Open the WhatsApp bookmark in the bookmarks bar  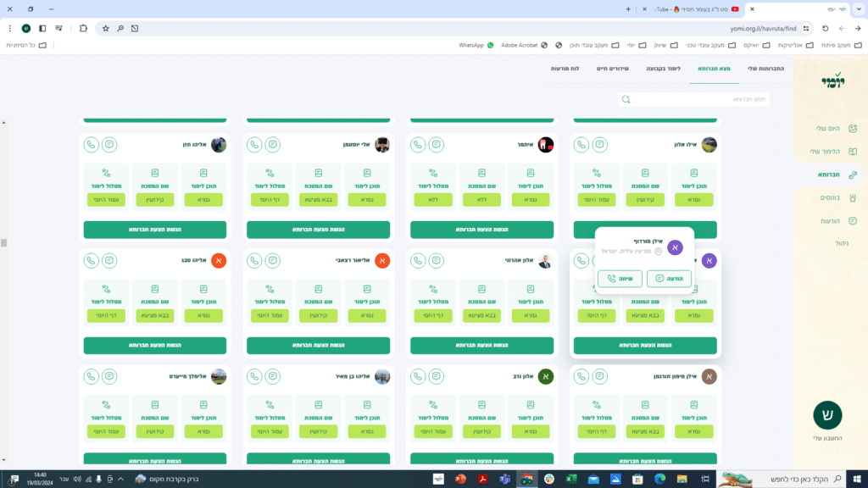coord(476,45)
